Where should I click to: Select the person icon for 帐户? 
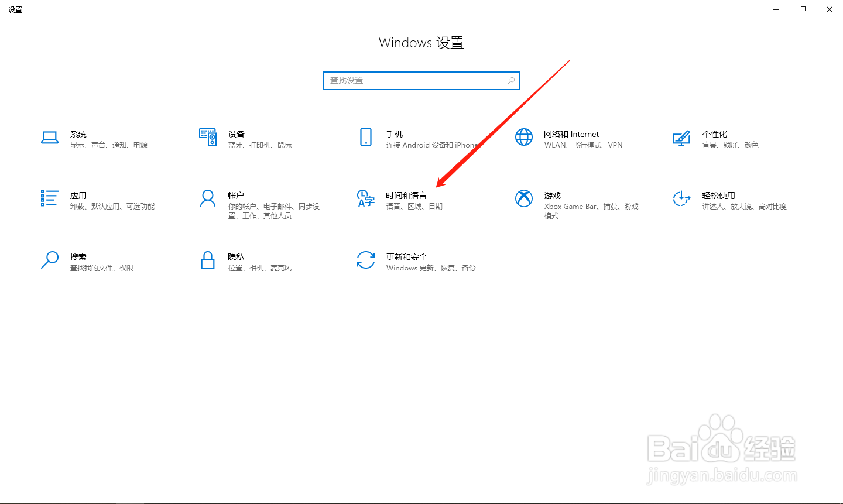click(208, 198)
